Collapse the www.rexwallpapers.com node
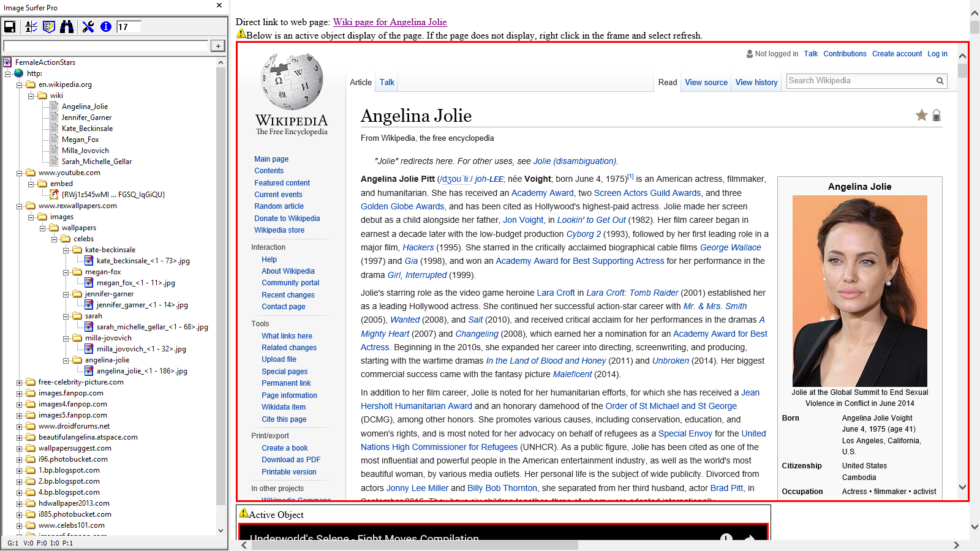The height and width of the screenshot is (551, 980). point(19,206)
